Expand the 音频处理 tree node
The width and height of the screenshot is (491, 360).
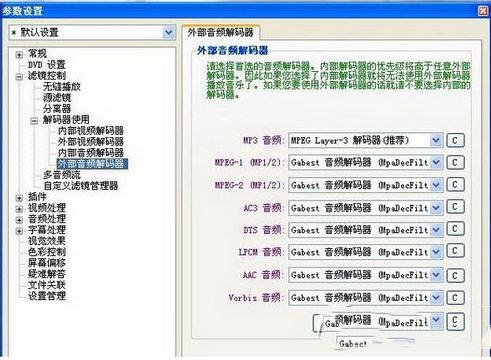click(19, 220)
